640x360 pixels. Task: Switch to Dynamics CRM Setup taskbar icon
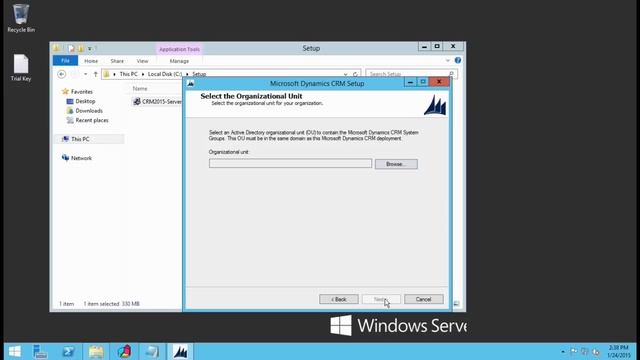click(180, 351)
